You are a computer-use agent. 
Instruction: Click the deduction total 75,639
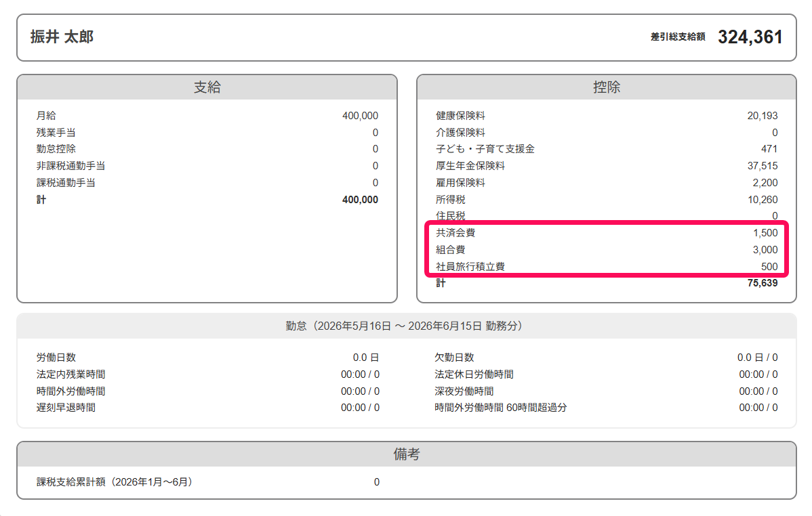pyautogui.click(x=763, y=283)
